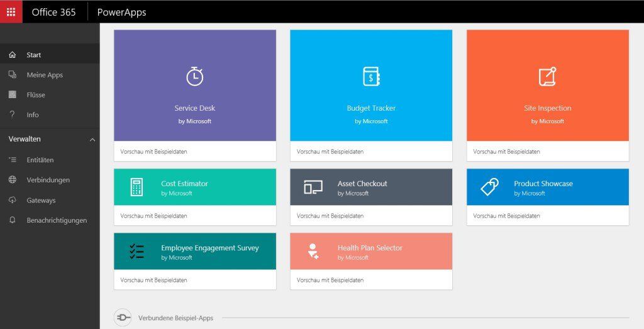644x329 pixels.
Task: Click the Info question mark icon
Action: click(13, 114)
